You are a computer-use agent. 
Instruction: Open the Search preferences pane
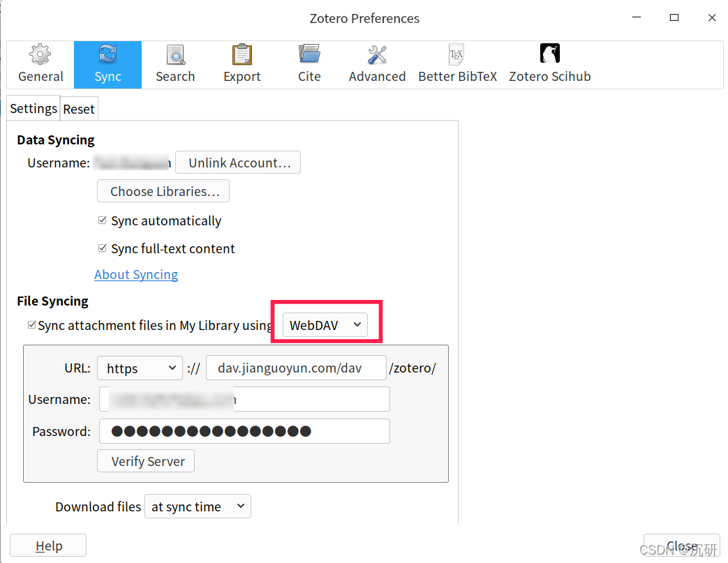175,64
